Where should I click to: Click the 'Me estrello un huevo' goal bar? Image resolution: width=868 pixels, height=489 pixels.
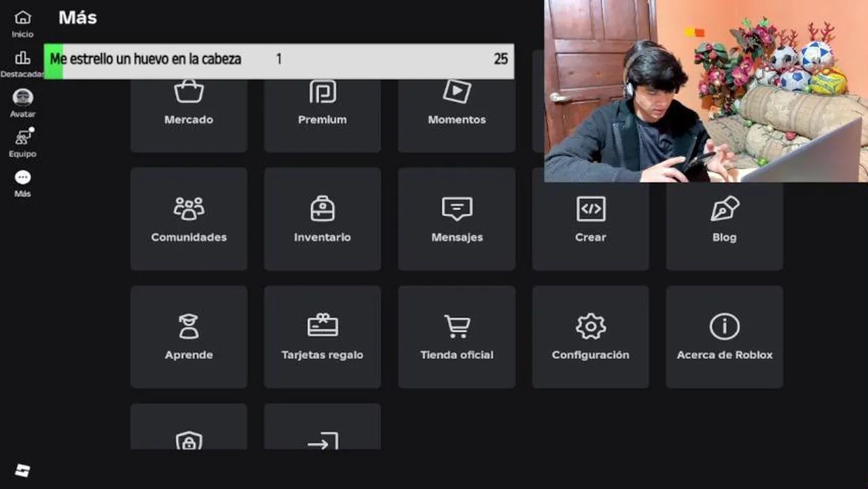279,61
